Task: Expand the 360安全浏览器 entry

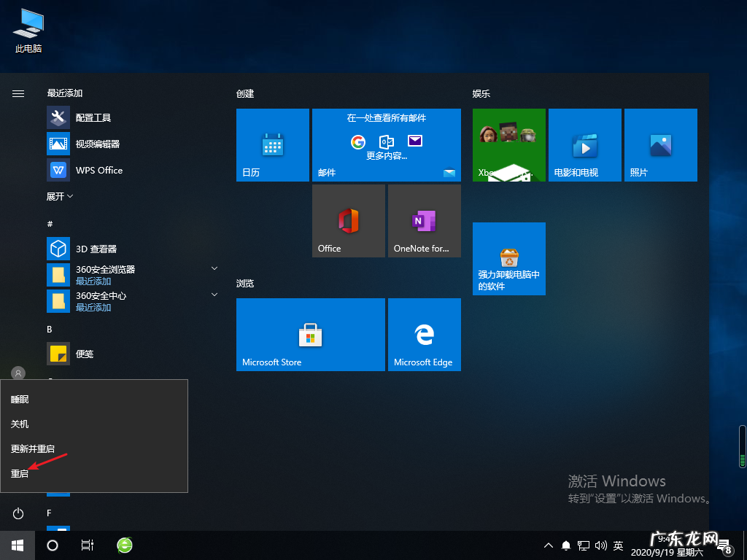Action: (214, 268)
